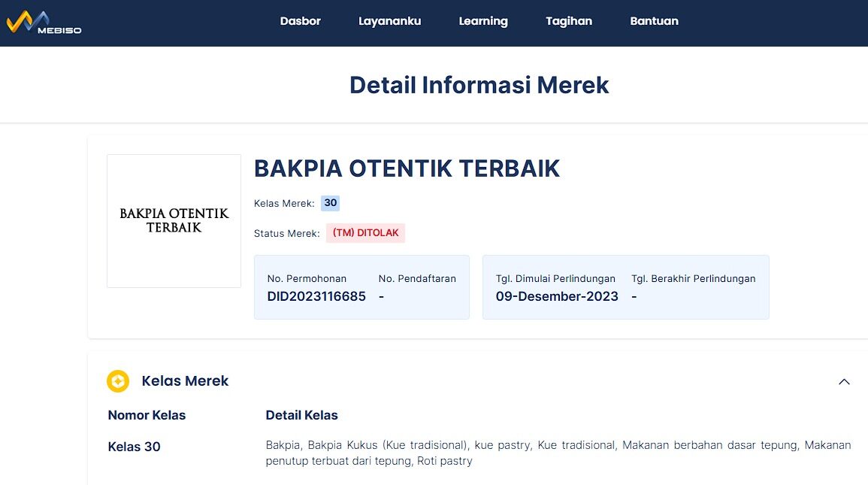This screenshot has height=485, width=868.
Task: Click the class 30 badge
Action: click(x=331, y=202)
